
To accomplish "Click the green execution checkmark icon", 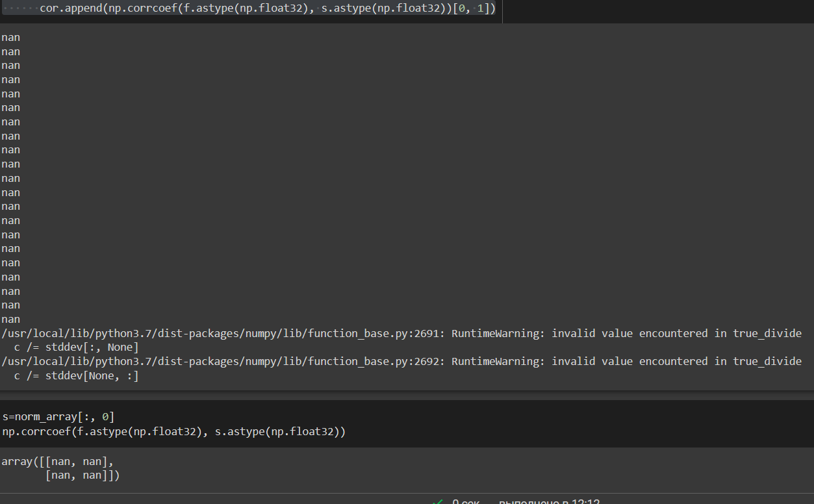I will (437, 500).
